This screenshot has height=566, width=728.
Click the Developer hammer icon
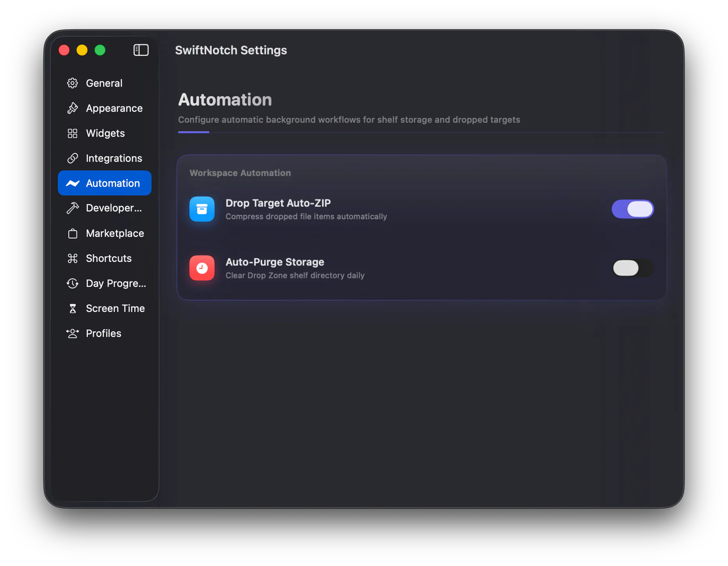(73, 208)
